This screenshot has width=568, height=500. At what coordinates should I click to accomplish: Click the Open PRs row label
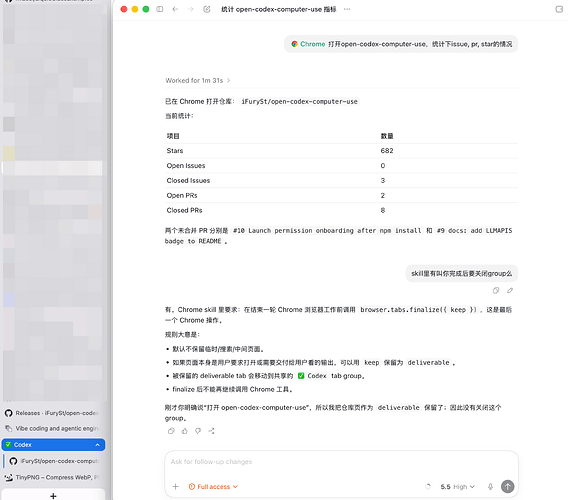(182, 195)
